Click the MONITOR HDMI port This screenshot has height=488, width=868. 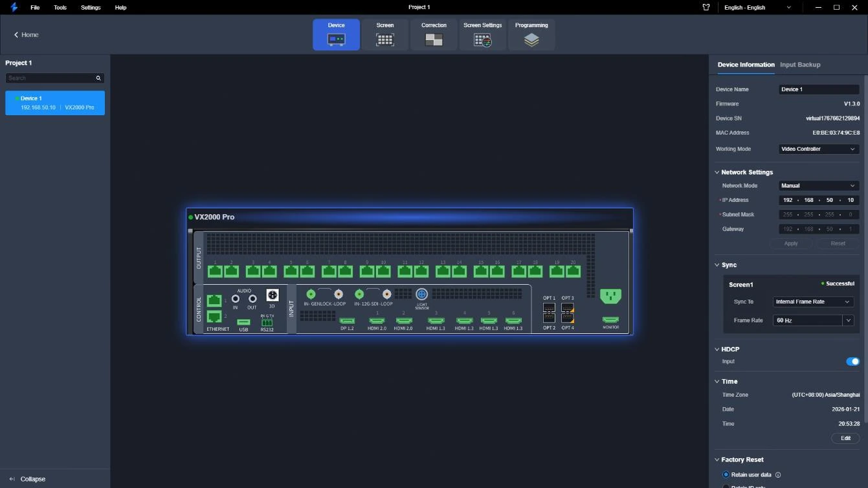coord(610,320)
